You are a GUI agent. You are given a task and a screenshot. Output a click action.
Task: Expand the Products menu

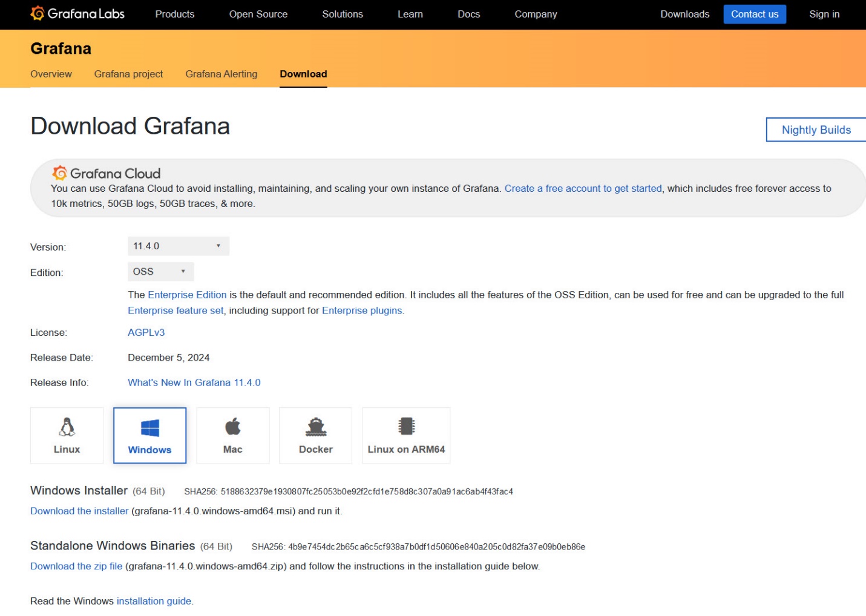pos(175,14)
